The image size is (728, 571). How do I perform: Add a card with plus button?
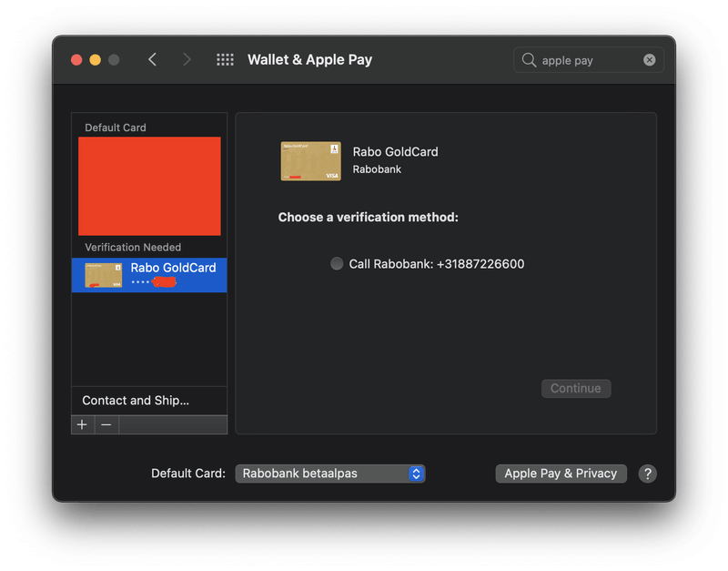point(83,424)
